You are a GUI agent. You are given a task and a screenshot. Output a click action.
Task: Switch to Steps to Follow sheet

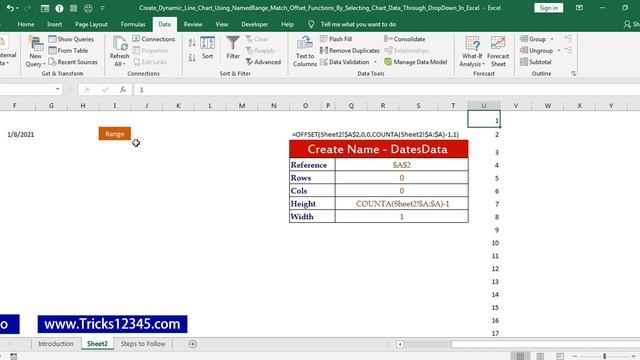click(143, 344)
